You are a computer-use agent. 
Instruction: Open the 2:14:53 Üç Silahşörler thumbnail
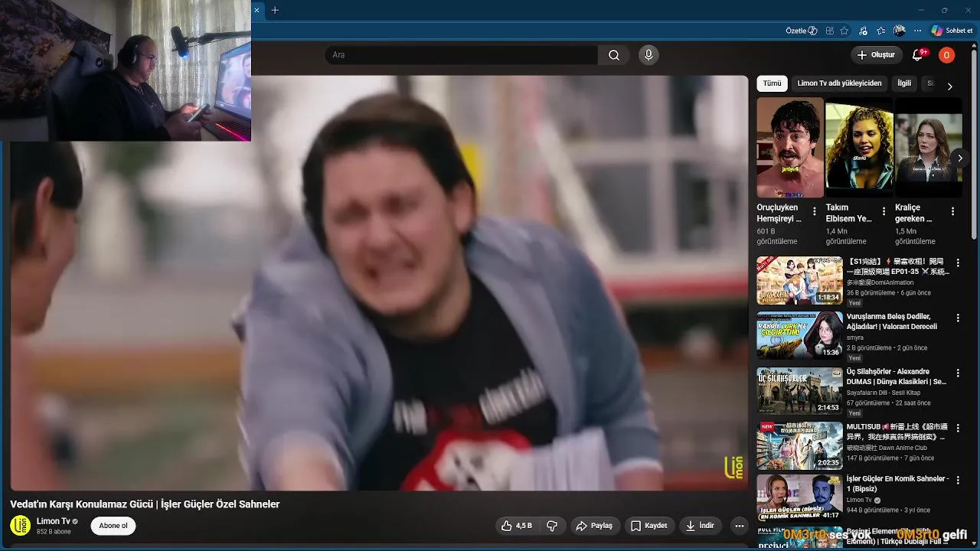tap(799, 390)
